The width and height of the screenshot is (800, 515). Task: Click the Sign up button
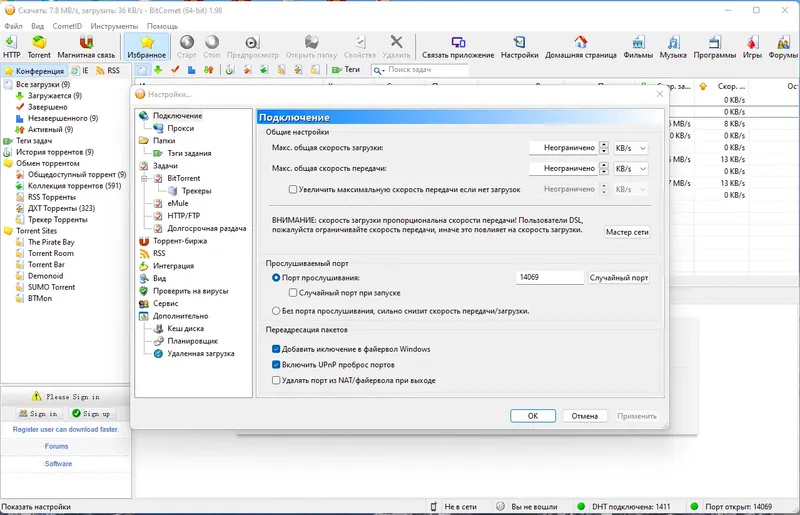(91, 413)
